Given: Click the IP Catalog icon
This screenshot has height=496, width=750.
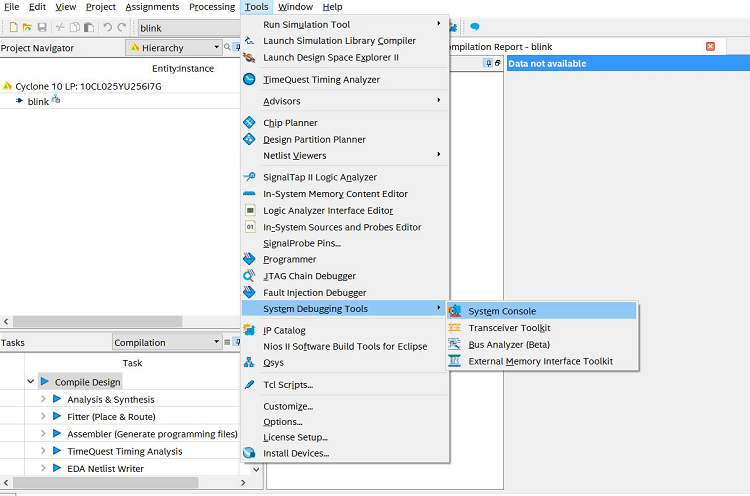Looking at the screenshot, I should pos(249,330).
